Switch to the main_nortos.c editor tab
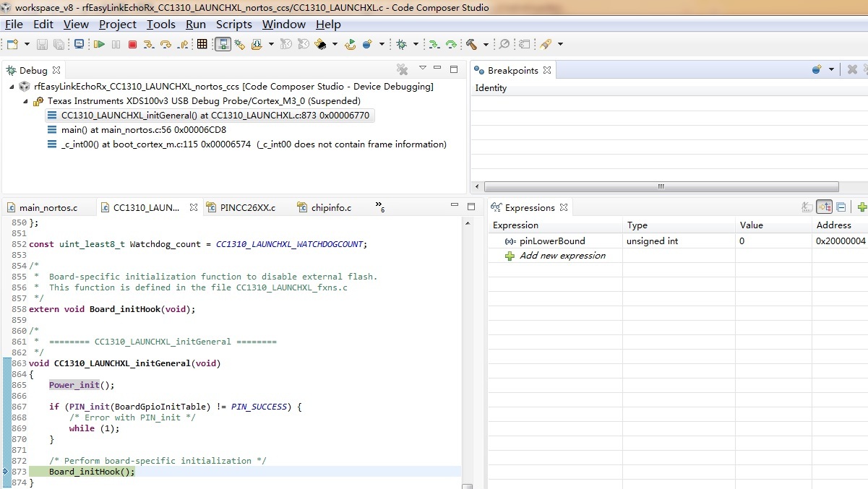The width and height of the screenshot is (868, 489). click(48, 208)
